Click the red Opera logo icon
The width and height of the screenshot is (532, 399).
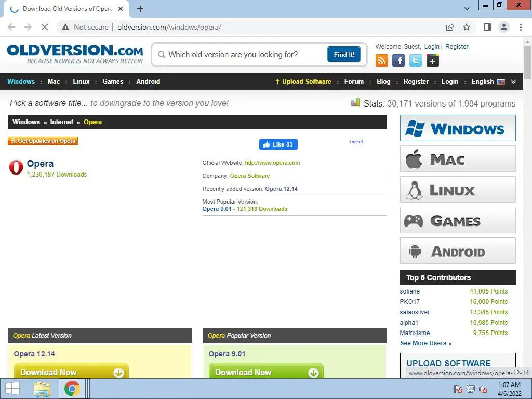[x=16, y=167]
